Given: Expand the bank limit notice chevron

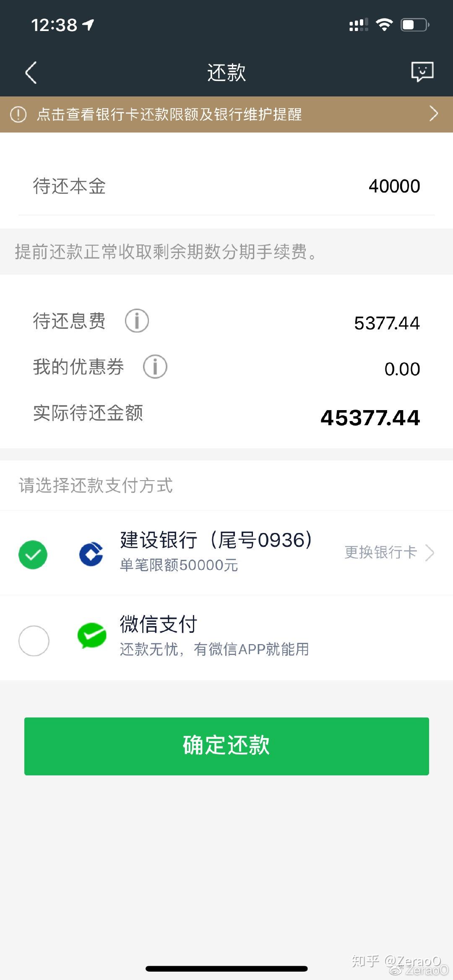Looking at the screenshot, I should [x=434, y=114].
